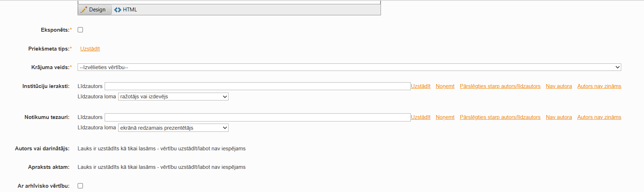The width and height of the screenshot is (644, 192).
Task: Enable the Eksponēts checkbox
Action: 80,30
